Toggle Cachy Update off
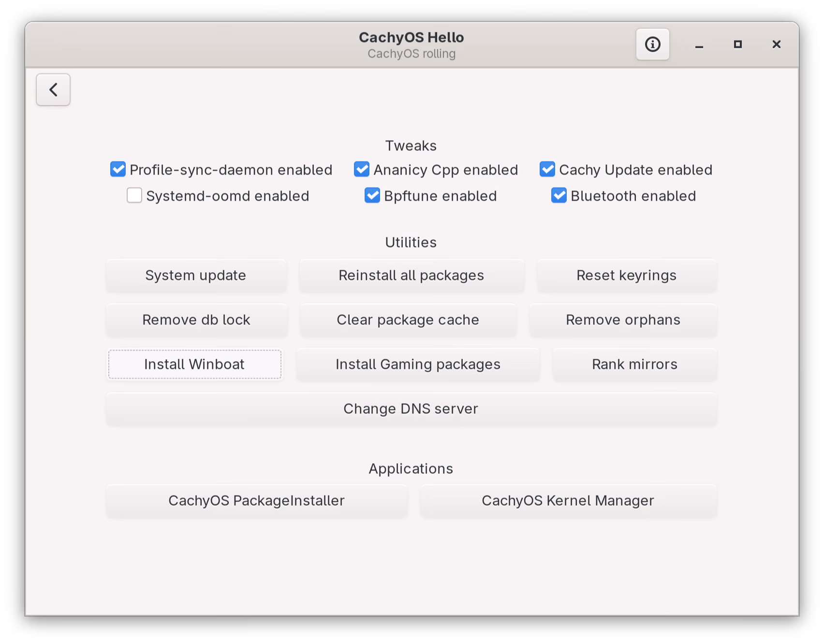The height and width of the screenshot is (644, 824). [x=547, y=169]
